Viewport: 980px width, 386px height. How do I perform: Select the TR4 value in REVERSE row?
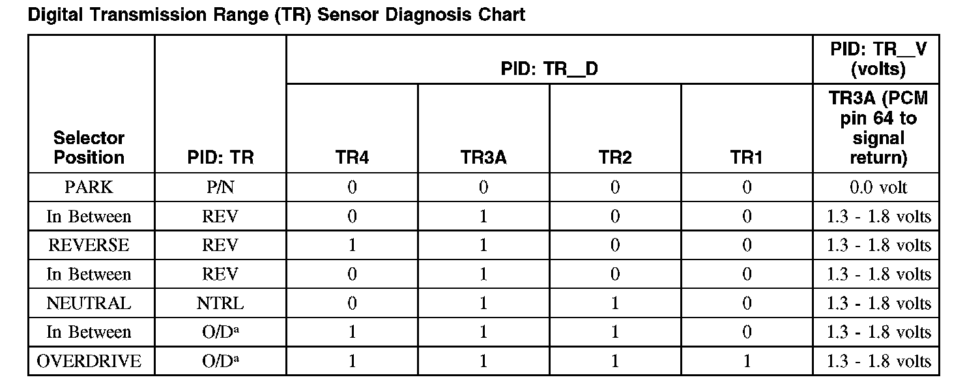pos(352,246)
